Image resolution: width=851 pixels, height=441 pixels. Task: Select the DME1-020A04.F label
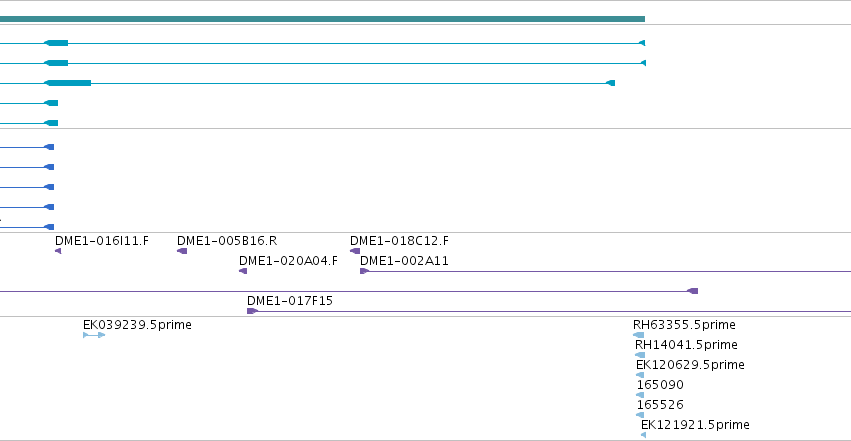click(288, 261)
